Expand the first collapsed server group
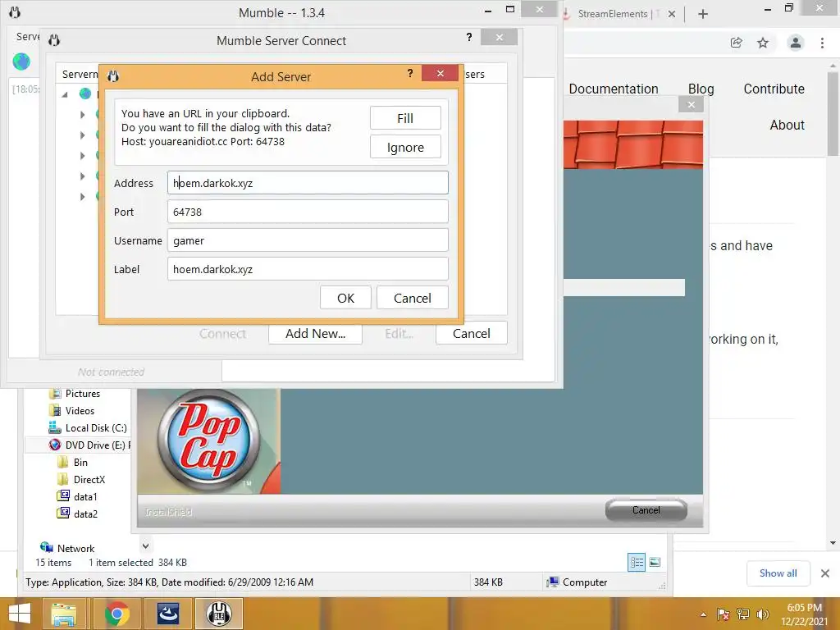 (x=83, y=115)
